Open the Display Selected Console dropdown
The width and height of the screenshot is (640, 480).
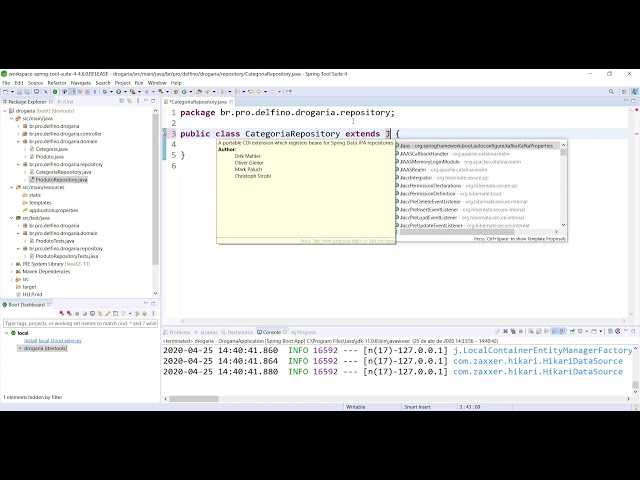(587, 331)
